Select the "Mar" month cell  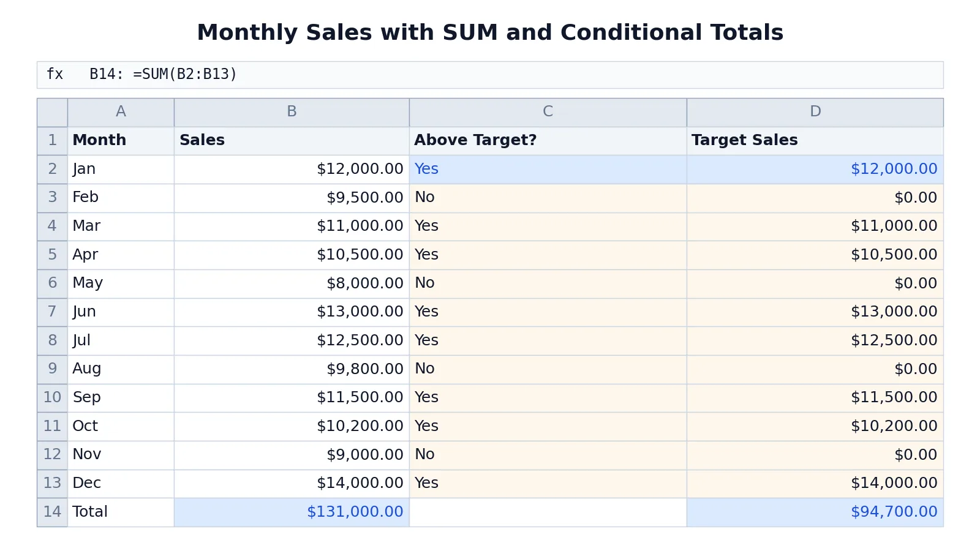pos(121,227)
